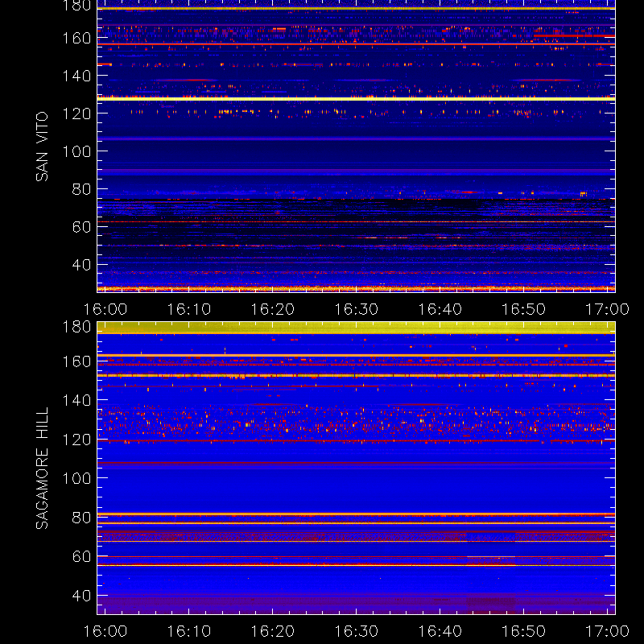
Task: Pick the 180 frequency label on Sagamore Hill plot
Action: (x=76, y=327)
